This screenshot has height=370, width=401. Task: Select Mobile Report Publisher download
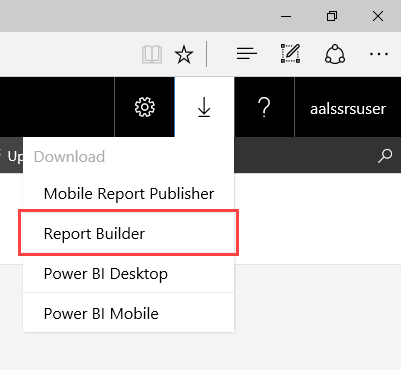129,194
